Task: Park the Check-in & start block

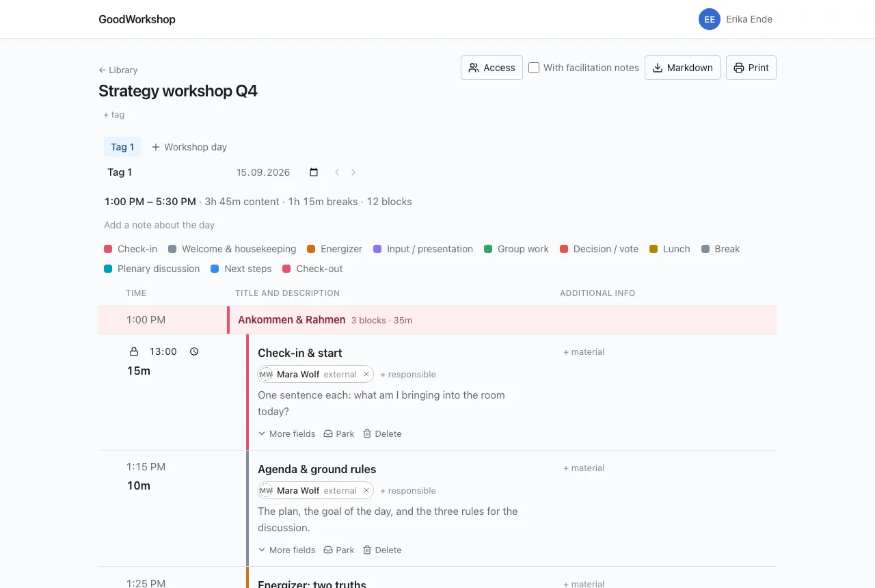Action: coord(339,433)
